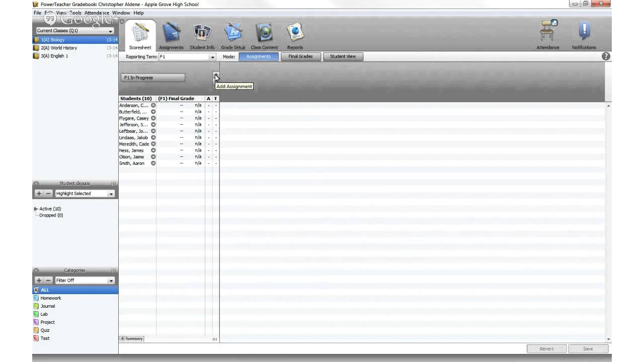Open the Attendance chair icon
The width and height of the screenshot is (644, 362).
coord(548,34)
